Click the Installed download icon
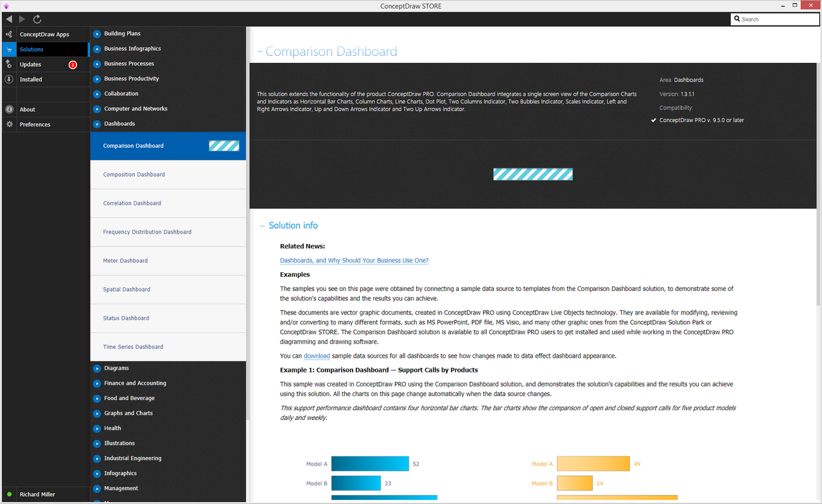The height and width of the screenshot is (504, 822). [x=9, y=80]
